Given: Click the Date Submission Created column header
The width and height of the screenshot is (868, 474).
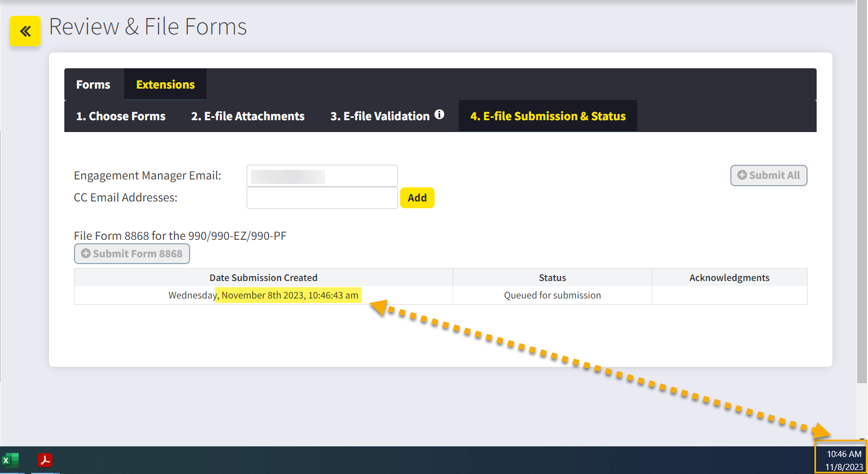Looking at the screenshot, I should tap(263, 278).
